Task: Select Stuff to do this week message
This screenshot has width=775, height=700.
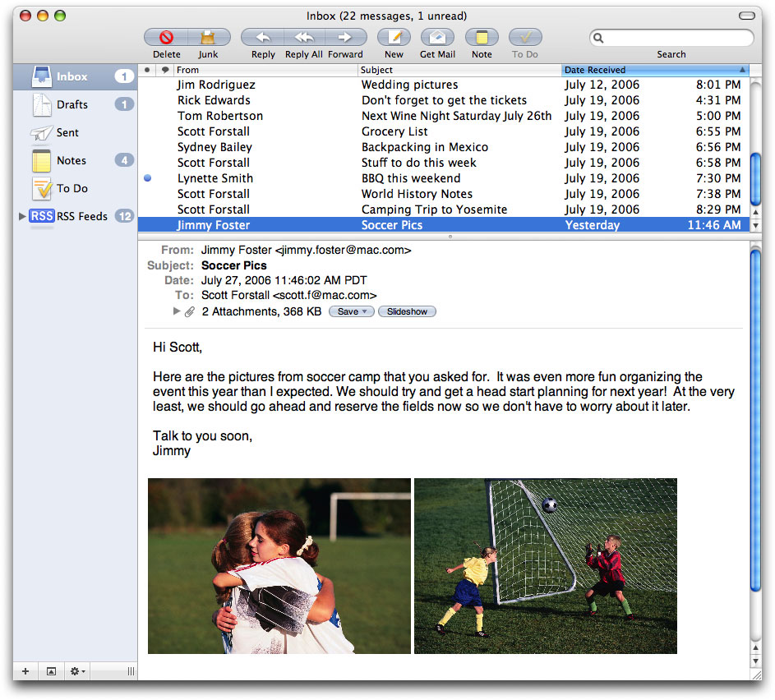Action: (x=444, y=163)
